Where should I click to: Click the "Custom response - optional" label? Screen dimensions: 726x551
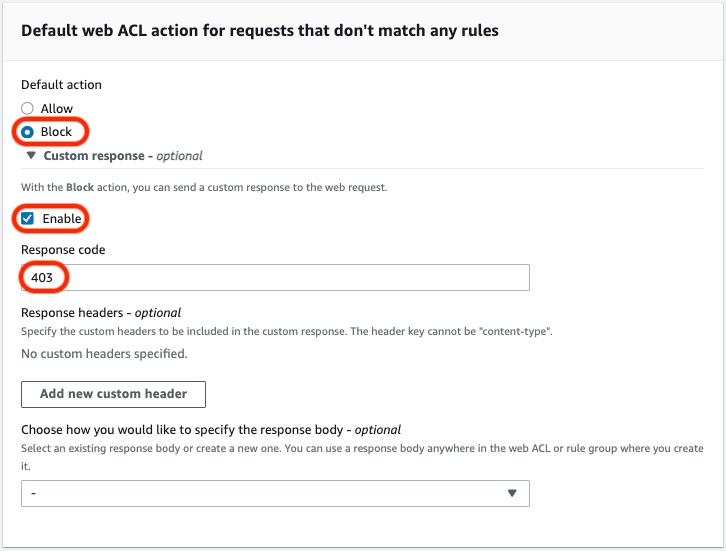123,156
